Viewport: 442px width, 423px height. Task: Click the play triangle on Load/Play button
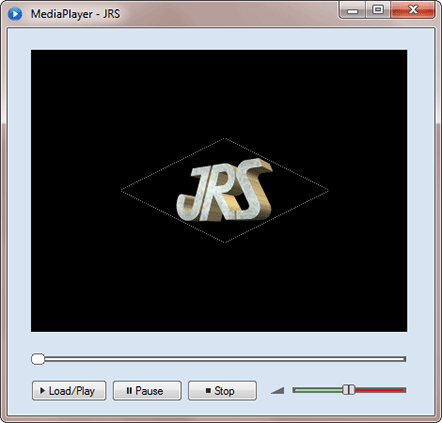coord(42,390)
